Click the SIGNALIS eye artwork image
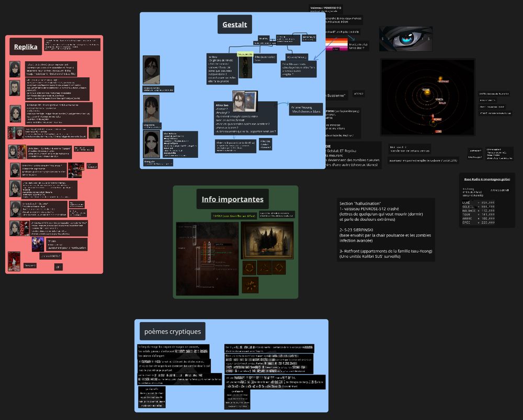The height and width of the screenshot is (420, 523). [406, 38]
